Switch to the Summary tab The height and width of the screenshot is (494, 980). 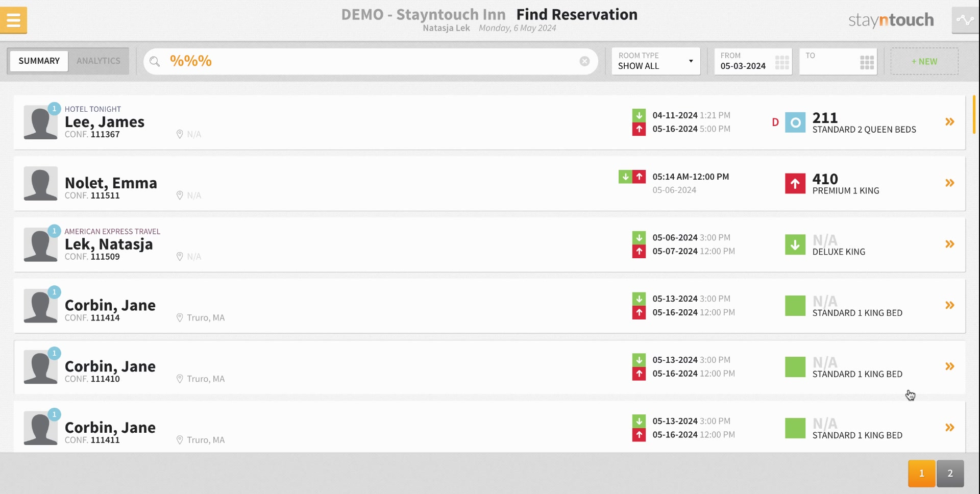click(x=39, y=61)
